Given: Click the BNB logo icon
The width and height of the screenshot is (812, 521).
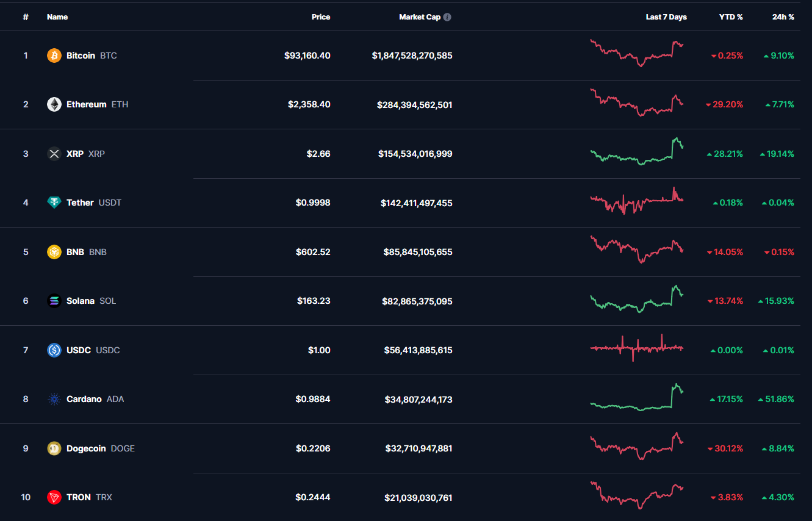Looking at the screenshot, I should [x=54, y=252].
